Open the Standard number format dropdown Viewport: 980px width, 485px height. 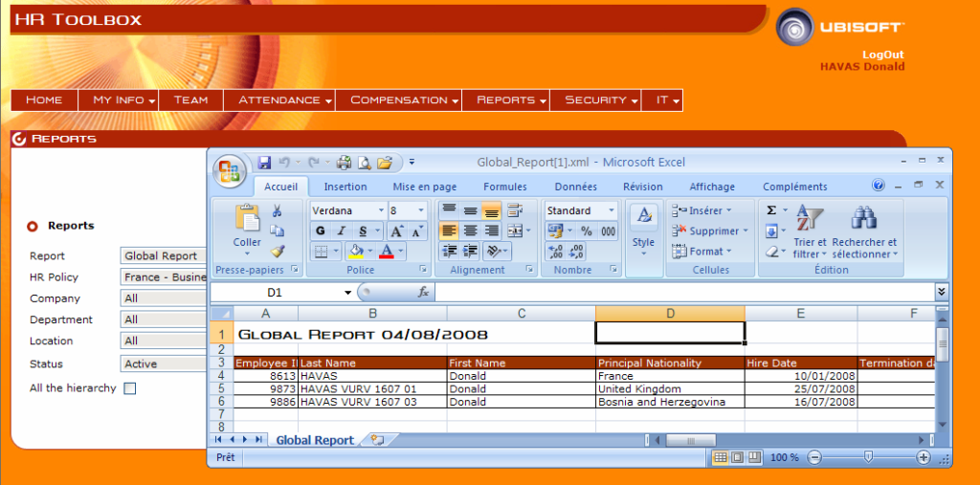pyautogui.click(x=612, y=210)
